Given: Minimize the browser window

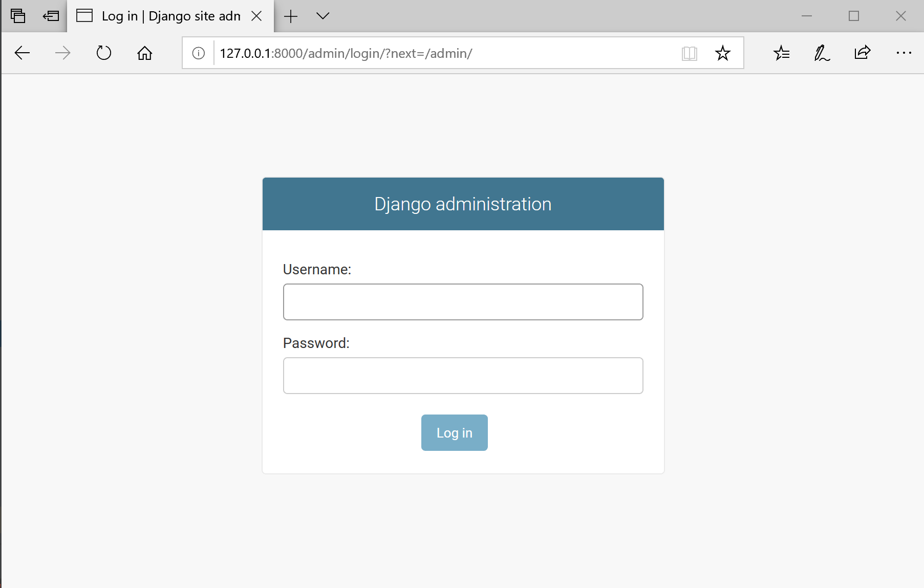Looking at the screenshot, I should 807,16.
